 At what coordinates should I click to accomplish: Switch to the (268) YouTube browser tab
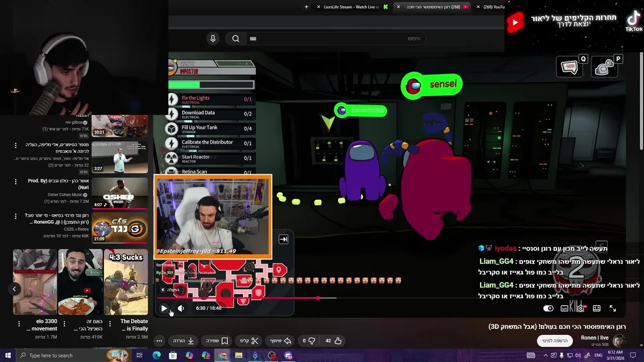point(491,7)
